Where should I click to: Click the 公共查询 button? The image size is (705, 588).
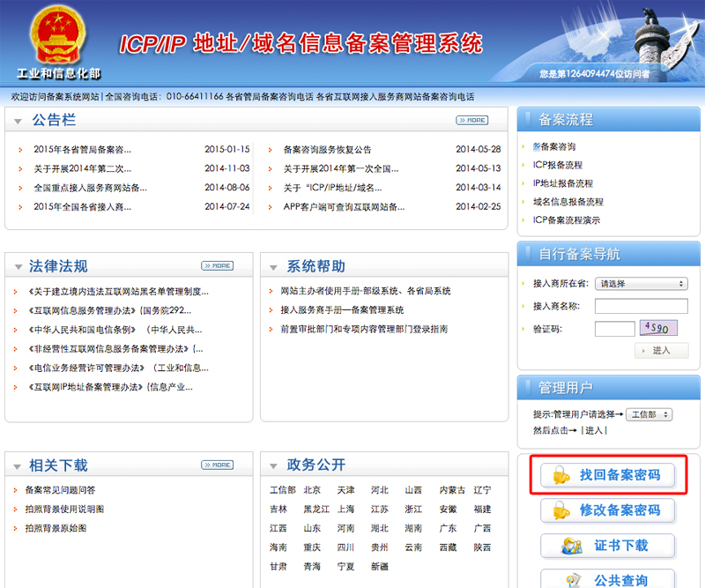click(608, 579)
